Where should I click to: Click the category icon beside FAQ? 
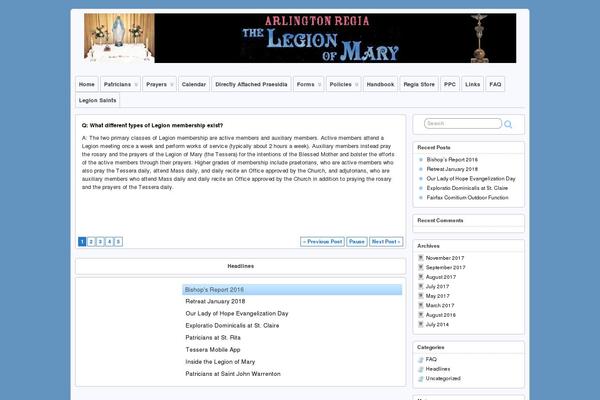point(421,359)
